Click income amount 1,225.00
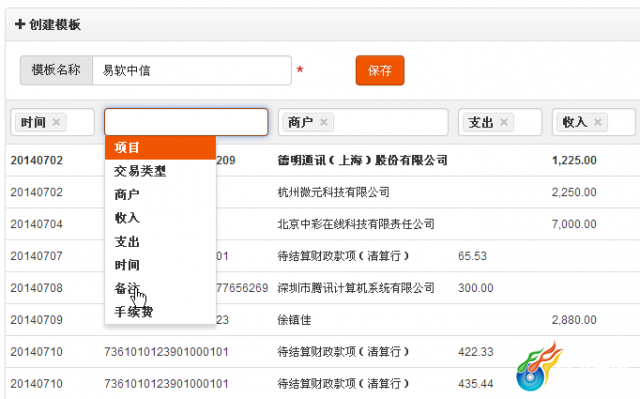 pos(574,160)
